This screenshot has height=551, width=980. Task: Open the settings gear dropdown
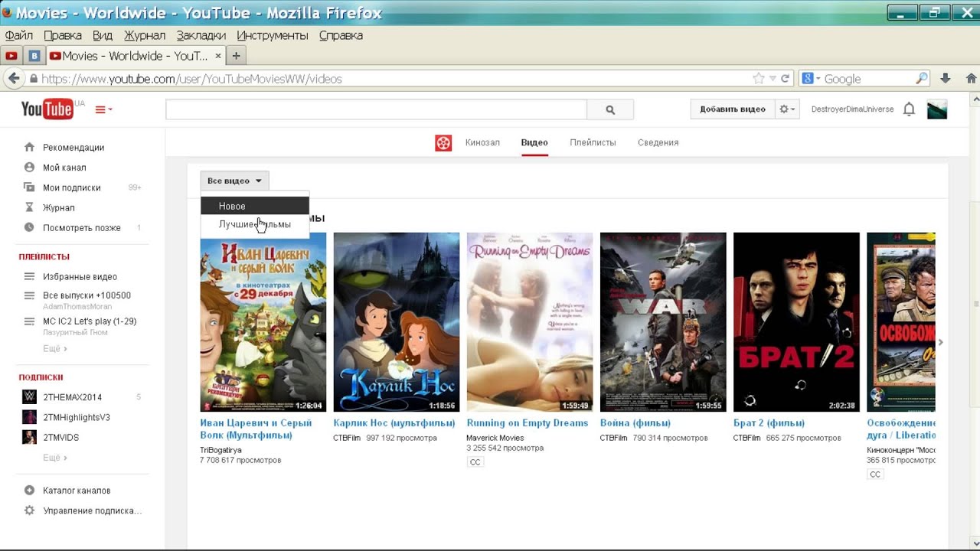coord(787,109)
